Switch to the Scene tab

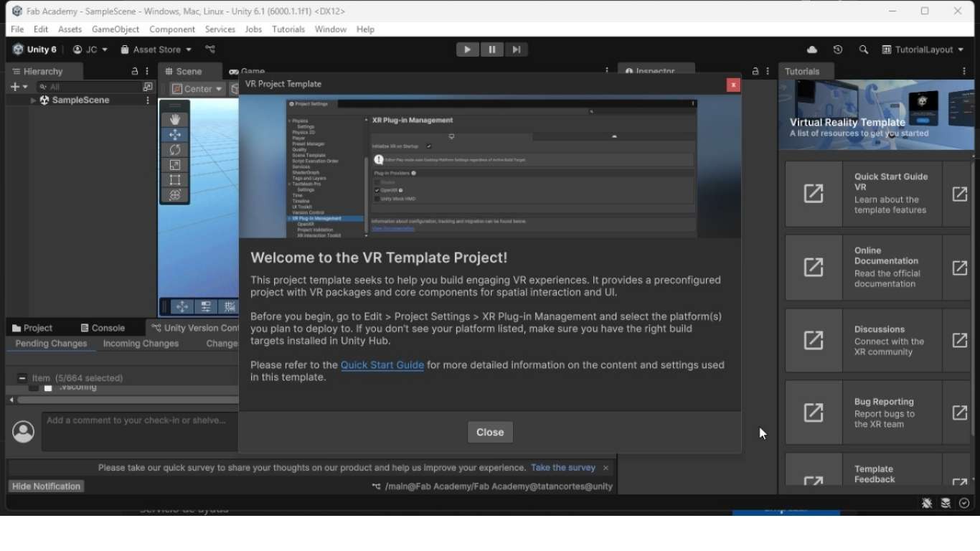point(184,72)
